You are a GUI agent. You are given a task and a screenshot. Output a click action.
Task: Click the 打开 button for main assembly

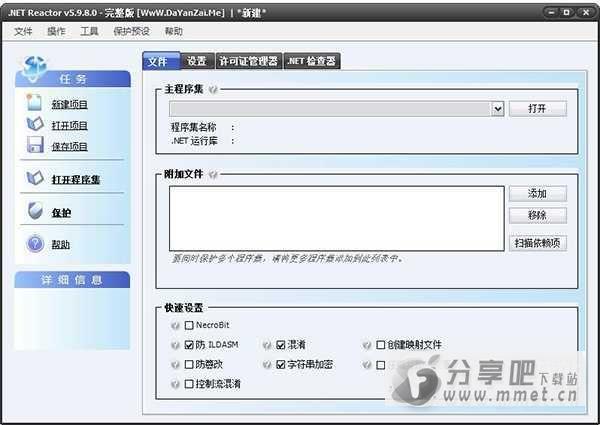coord(538,109)
